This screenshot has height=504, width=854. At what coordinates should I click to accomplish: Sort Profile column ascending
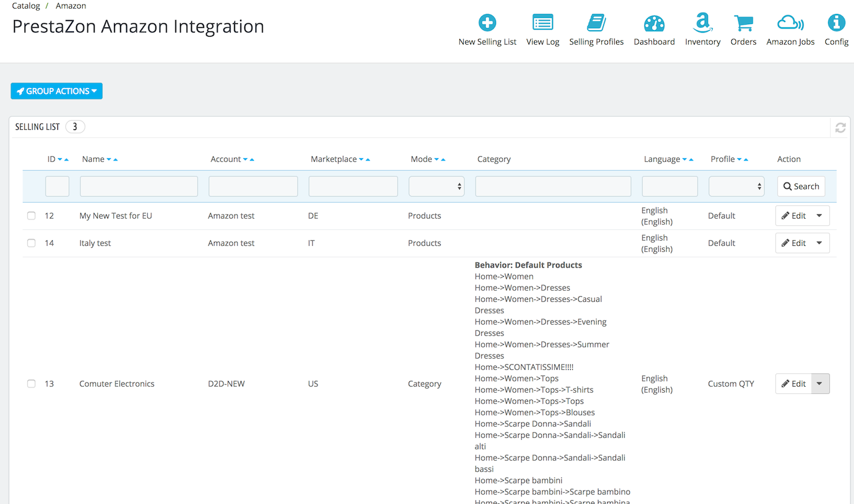(746, 159)
